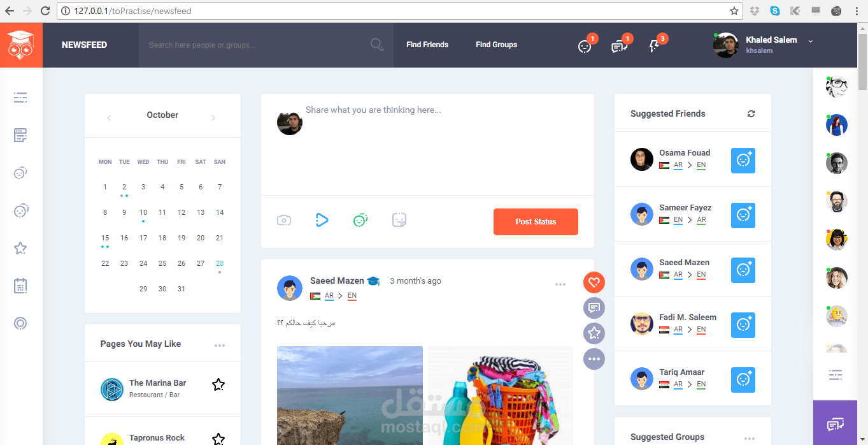
Task: Open chat sidebar menu lines icon
Action: tap(836, 375)
